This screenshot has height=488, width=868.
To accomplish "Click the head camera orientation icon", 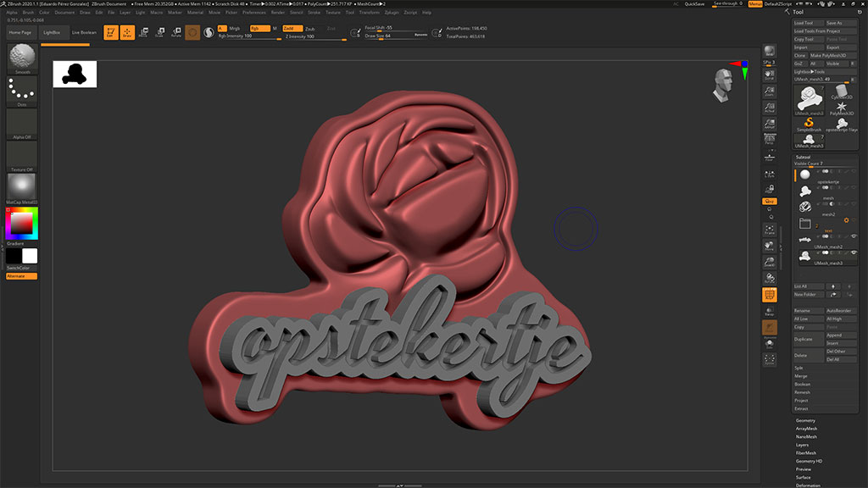I will (x=722, y=86).
